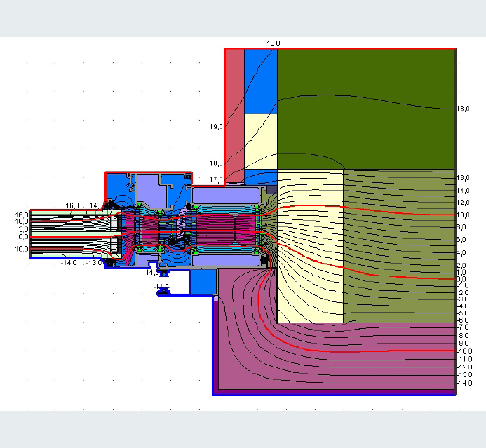
Task: Click the -10,0 label on right edge
Action: tap(464, 351)
